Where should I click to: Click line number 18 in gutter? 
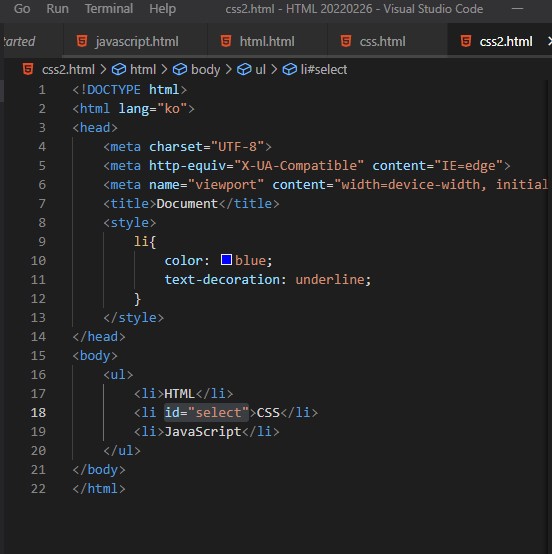(x=38, y=412)
